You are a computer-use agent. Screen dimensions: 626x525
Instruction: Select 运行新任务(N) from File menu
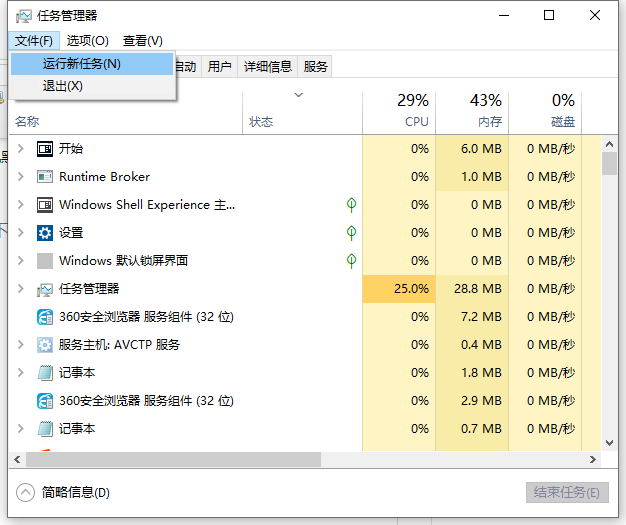[81, 64]
